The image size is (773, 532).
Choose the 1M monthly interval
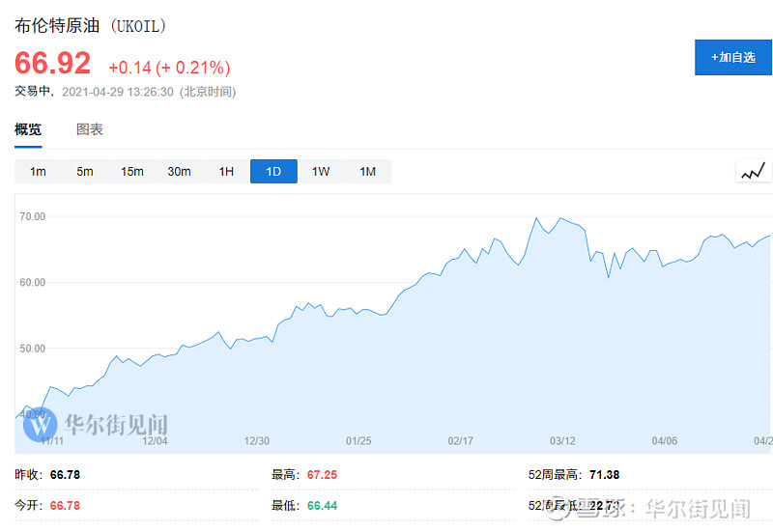click(x=368, y=172)
